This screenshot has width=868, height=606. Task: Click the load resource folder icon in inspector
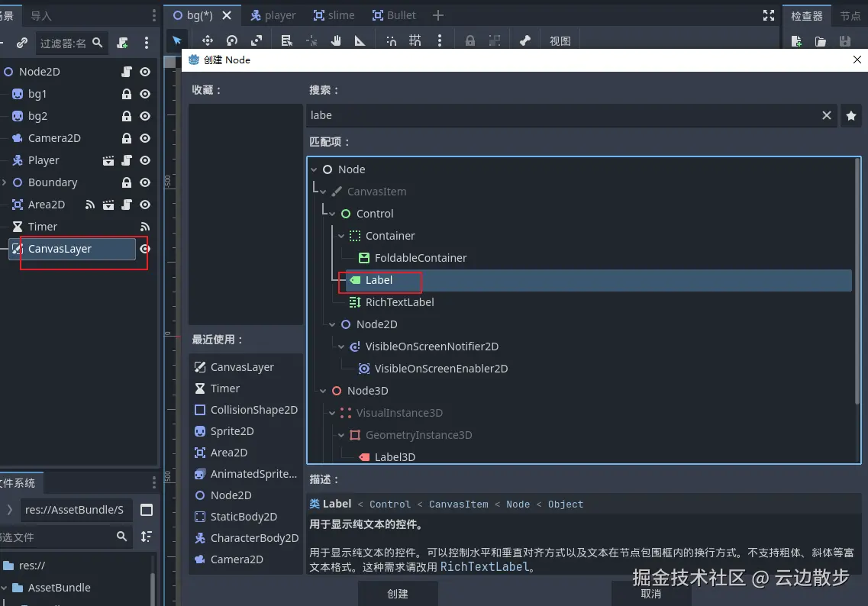coord(821,41)
